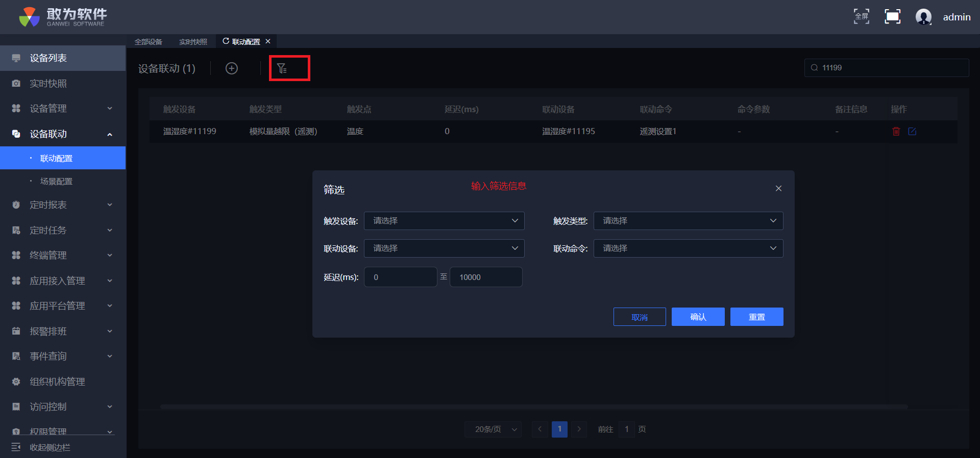Image resolution: width=980 pixels, height=458 pixels.
Task: Click the 取消 button
Action: pyautogui.click(x=640, y=317)
